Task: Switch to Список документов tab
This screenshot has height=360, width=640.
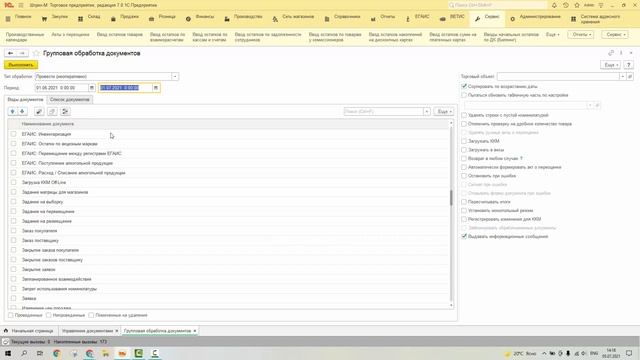Action: pos(70,100)
